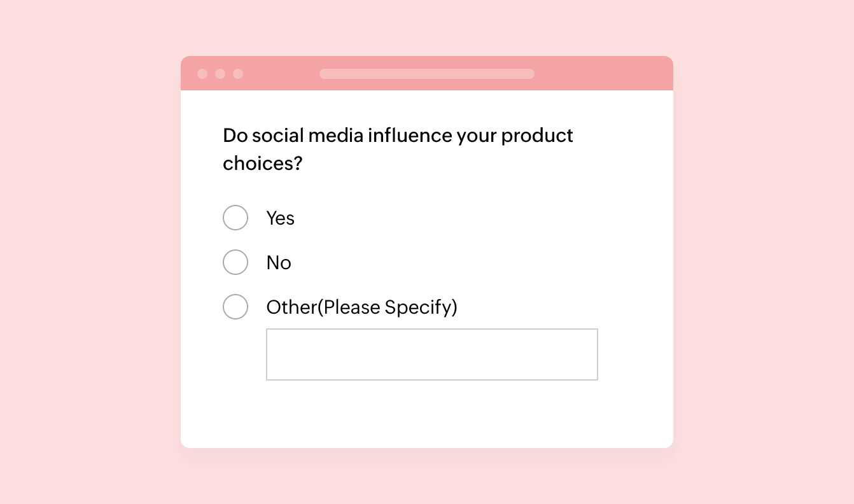Click blank white area below the text box
The width and height of the screenshot is (854, 504).
pyautogui.click(x=427, y=414)
